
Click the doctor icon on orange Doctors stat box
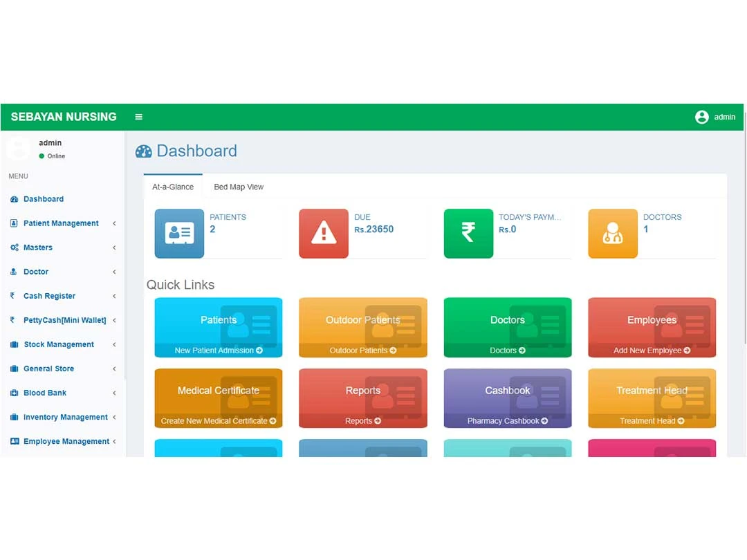click(x=613, y=234)
